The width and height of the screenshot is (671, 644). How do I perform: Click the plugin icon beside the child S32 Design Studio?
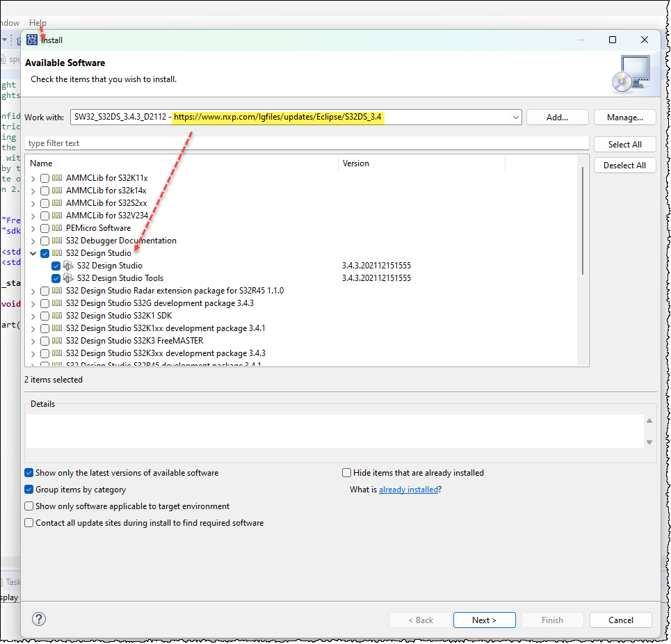click(67, 265)
